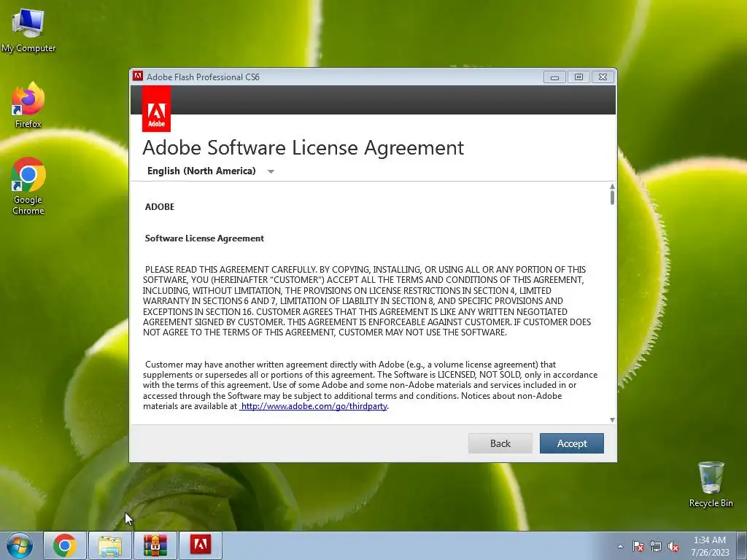Click the muted volume tray icon
747x560 pixels.
click(673, 546)
